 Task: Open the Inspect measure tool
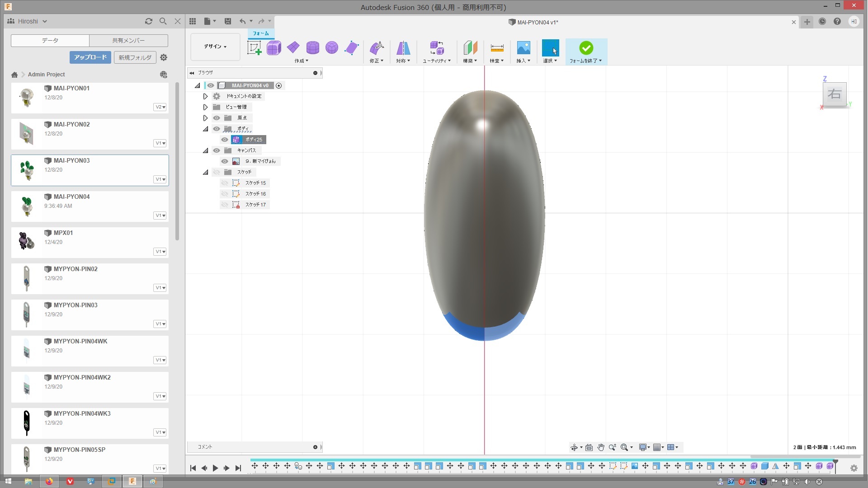497,48
